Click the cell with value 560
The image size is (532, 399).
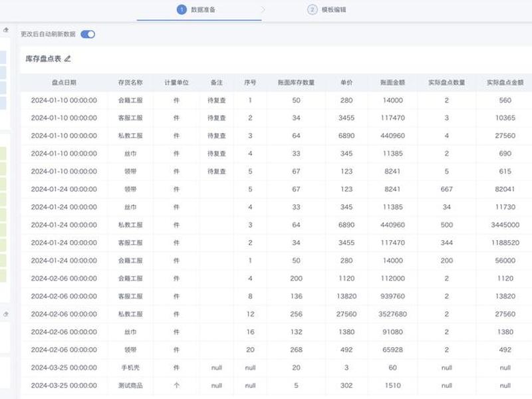(505, 100)
